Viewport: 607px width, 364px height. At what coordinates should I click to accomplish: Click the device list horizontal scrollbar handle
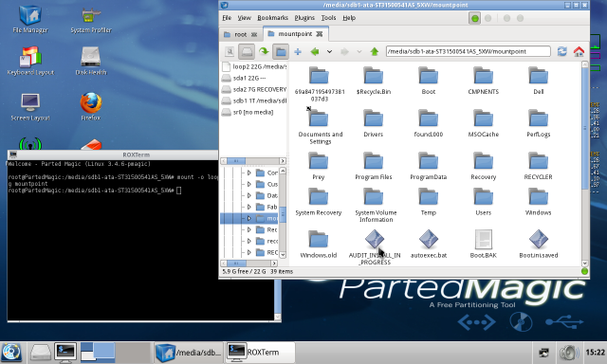236,161
